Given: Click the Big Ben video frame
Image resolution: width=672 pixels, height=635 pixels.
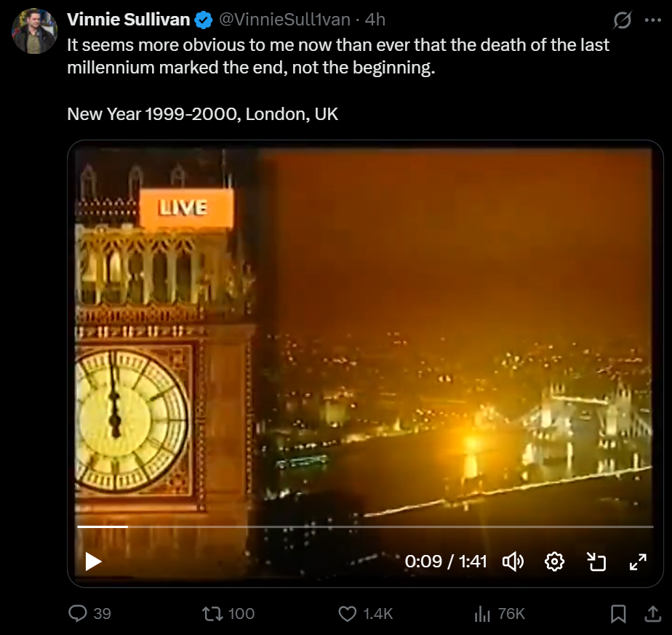Looking at the screenshot, I should tap(365, 335).
